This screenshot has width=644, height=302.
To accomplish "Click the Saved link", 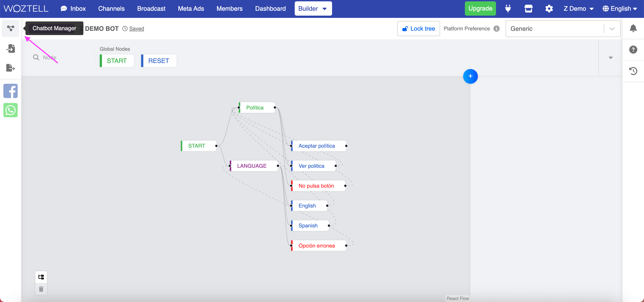I will [x=136, y=29].
